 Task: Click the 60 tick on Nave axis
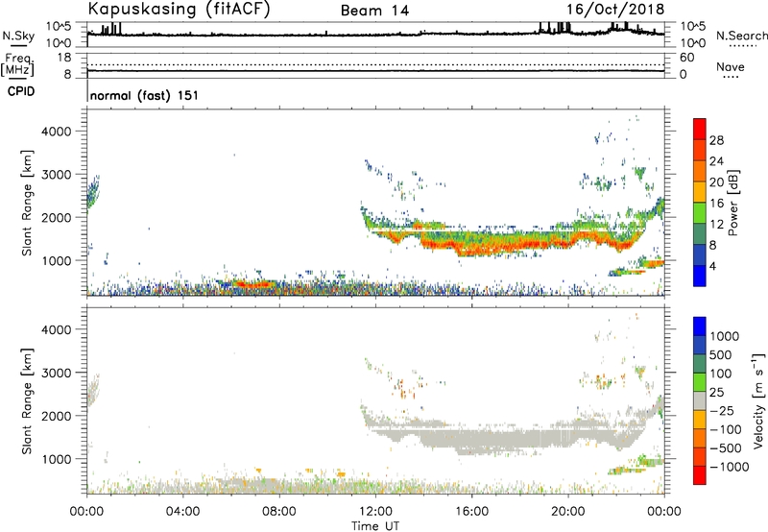[x=686, y=58]
